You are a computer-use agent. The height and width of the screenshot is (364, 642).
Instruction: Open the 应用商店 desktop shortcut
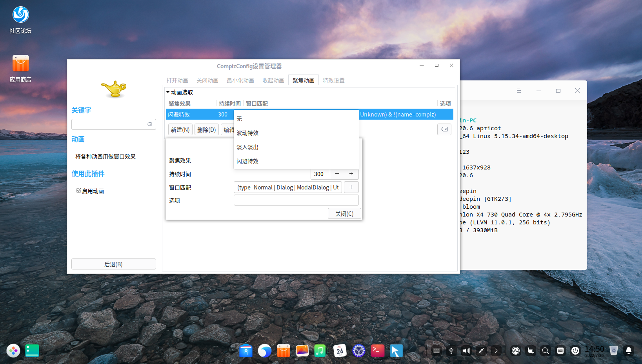[x=20, y=69]
